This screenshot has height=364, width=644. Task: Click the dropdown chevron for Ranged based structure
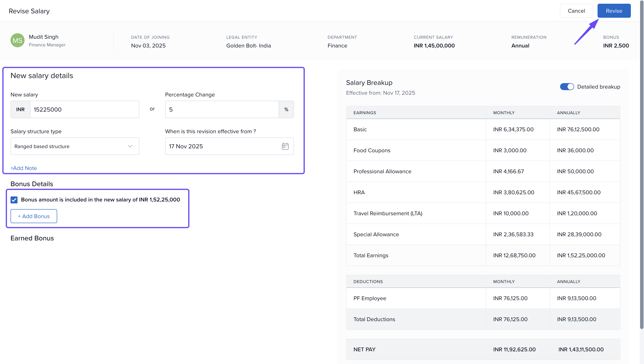130,146
